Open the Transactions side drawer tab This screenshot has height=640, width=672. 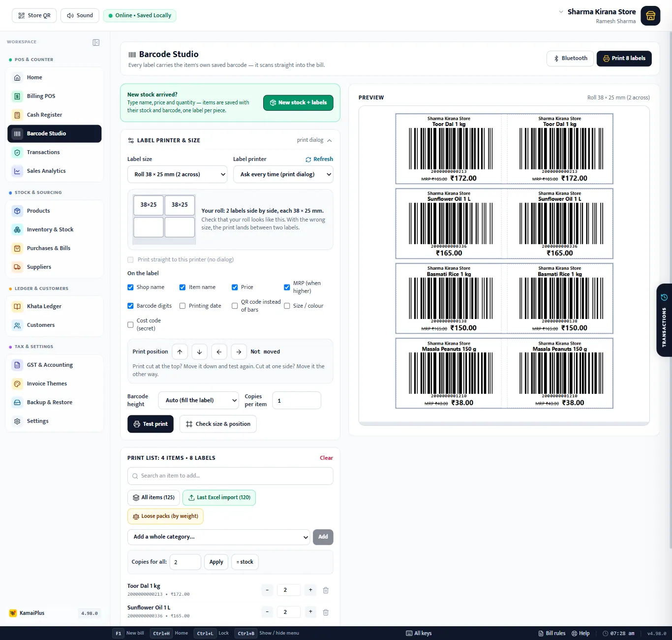[664, 320]
